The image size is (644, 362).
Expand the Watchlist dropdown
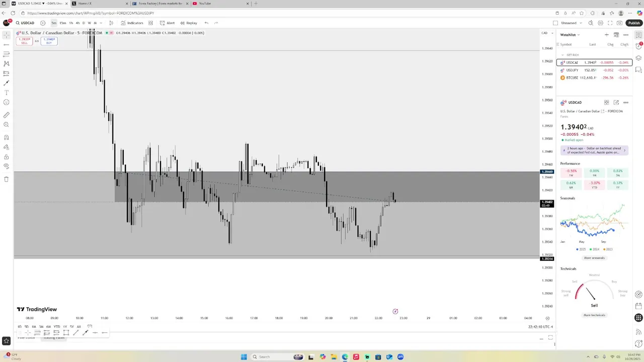pyautogui.click(x=570, y=35)
